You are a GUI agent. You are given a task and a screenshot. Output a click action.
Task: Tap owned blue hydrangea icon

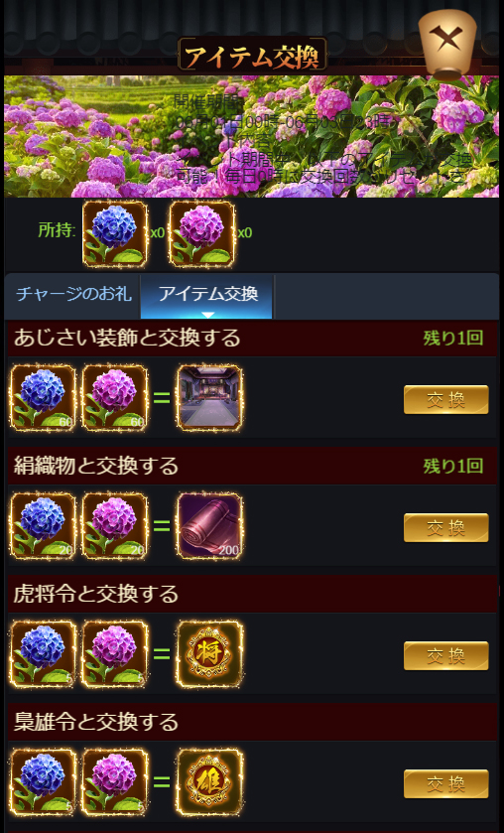[x=115, y=233]
